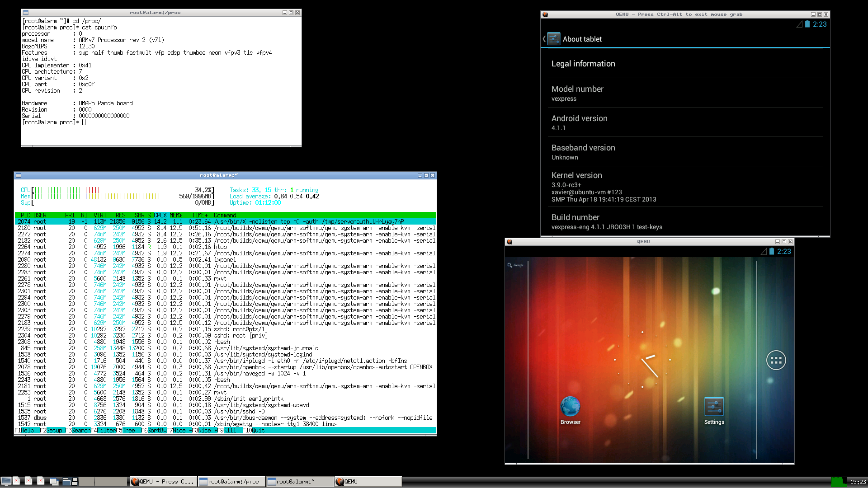Select the /usr/bin/X process row in htop
The height and width of the screenshot is (488, 868).
225,222
